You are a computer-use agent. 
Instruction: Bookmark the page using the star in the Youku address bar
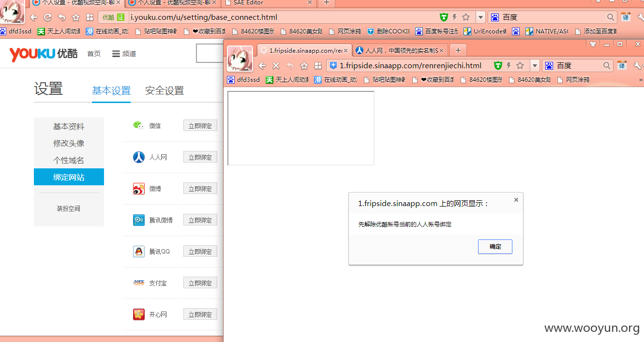(x=466, y=17)
